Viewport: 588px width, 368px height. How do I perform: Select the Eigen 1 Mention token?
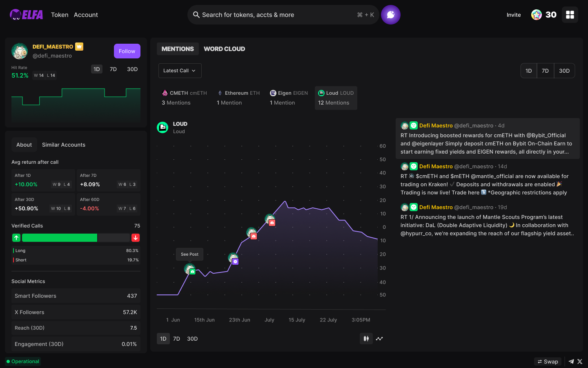click(289, 98)
